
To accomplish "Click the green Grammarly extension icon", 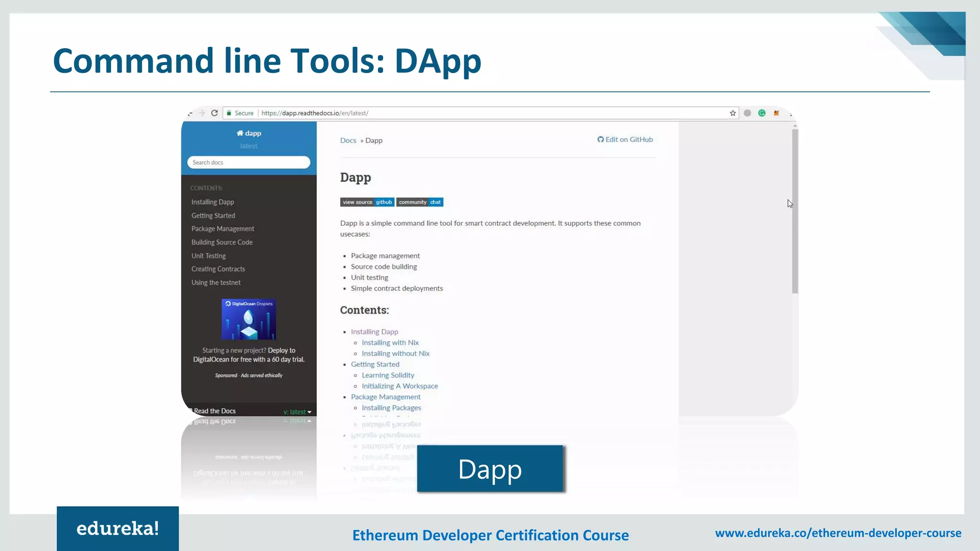I will [762, 113].
